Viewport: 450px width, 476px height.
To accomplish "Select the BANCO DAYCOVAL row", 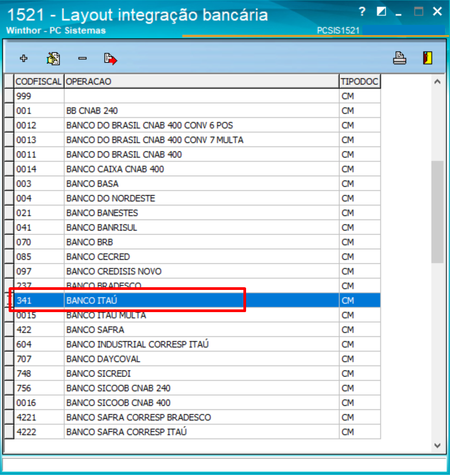I will 193,359.
